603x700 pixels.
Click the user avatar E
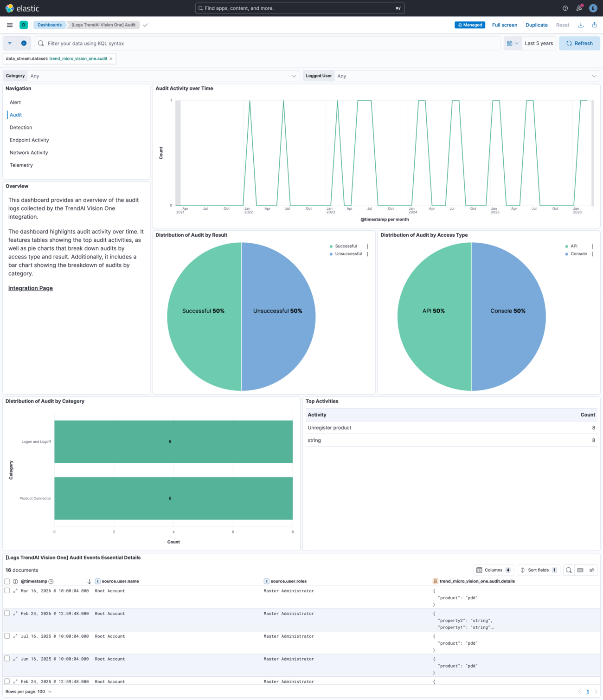pos(593,8)
